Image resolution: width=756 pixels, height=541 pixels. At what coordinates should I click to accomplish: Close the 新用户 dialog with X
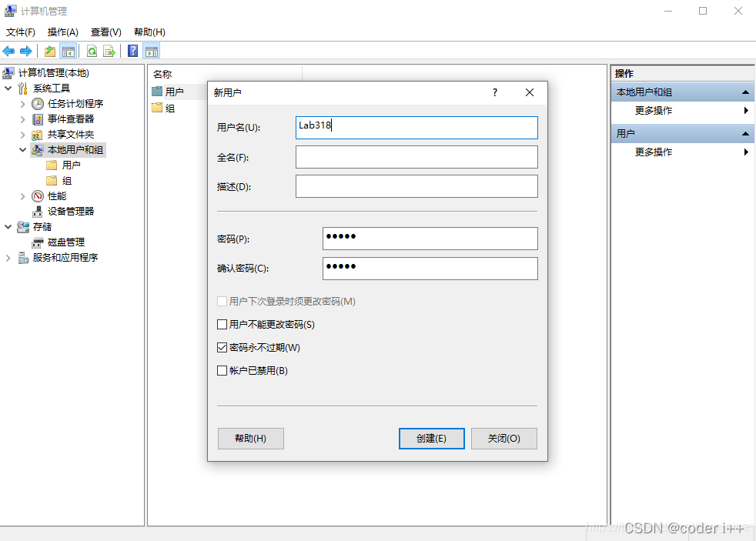click(x=530, y=92)
